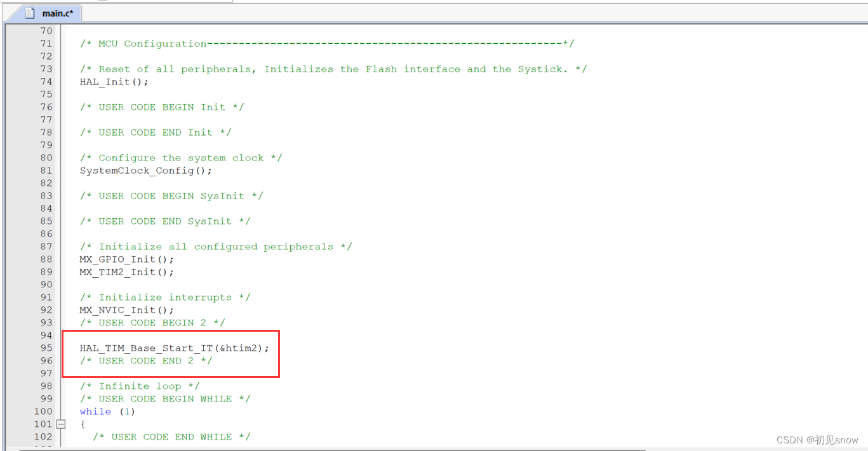Click the MX_GPIO_Init(); line
Viewport: 868px width, 451px height.
[126, 259]
